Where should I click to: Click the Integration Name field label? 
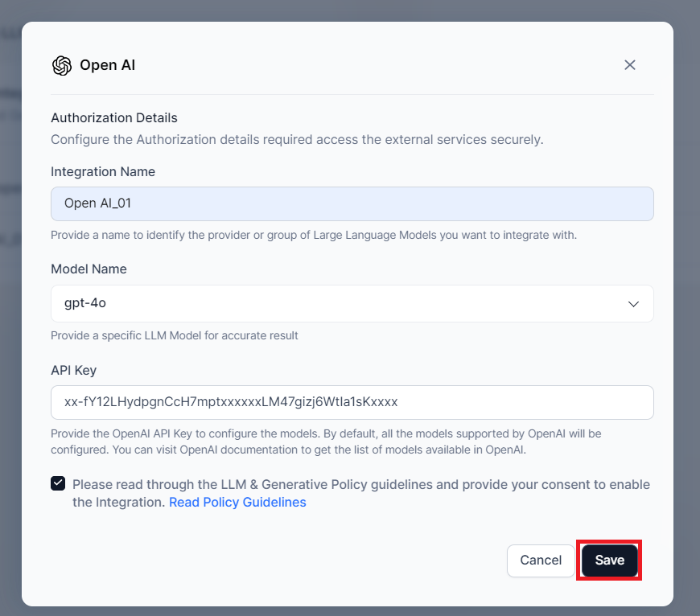103,171
